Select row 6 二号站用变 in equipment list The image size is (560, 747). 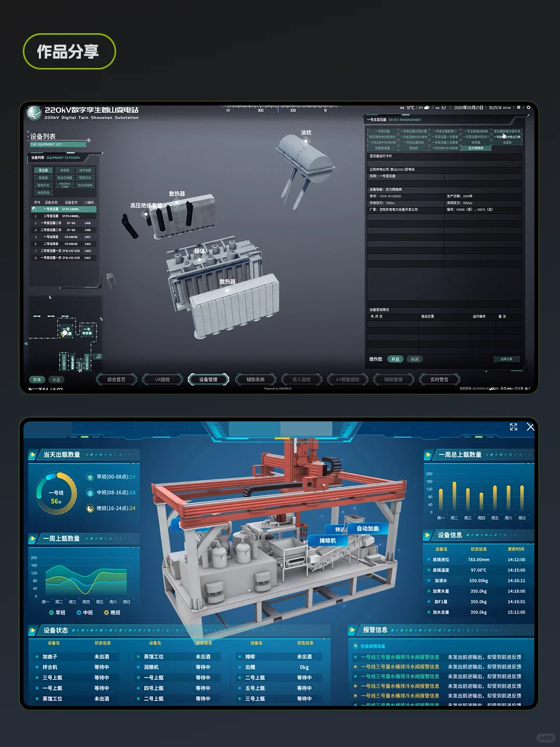64,244
